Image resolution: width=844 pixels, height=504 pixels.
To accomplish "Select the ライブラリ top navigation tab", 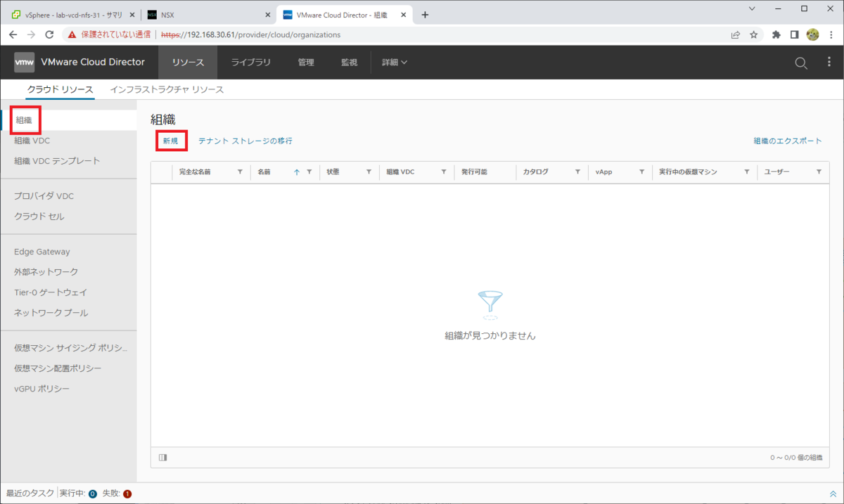I will (x=251, y=63).
